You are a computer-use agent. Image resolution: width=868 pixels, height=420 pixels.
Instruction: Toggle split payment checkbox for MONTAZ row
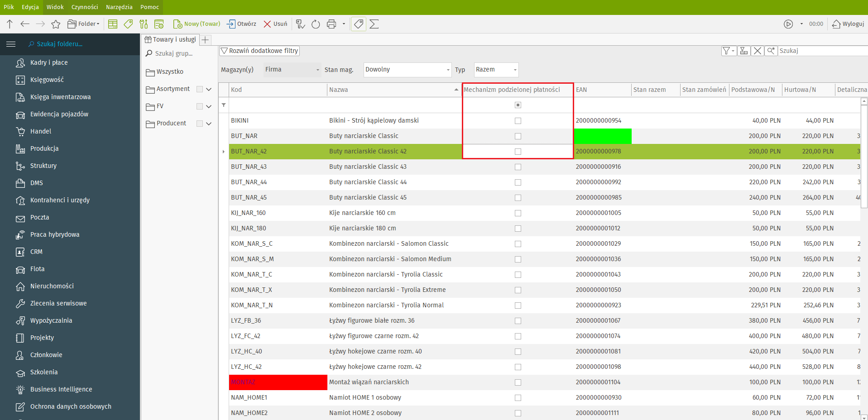tap(518, 382)
